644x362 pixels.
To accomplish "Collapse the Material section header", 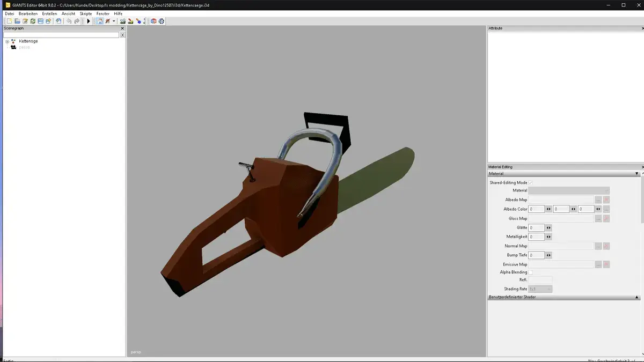I will tap(636, 174).
